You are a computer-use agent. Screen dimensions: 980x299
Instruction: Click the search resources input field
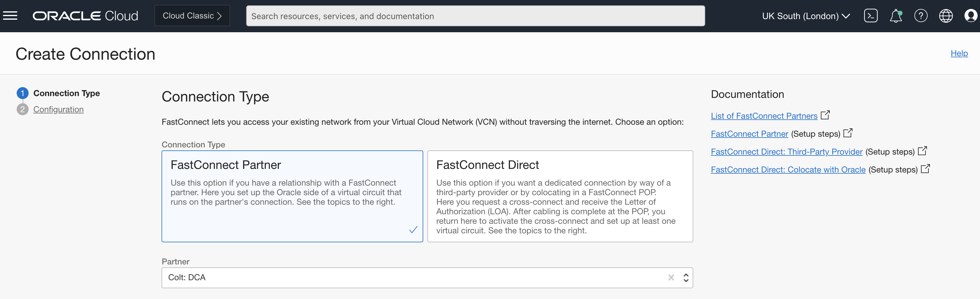click(475, 16)
